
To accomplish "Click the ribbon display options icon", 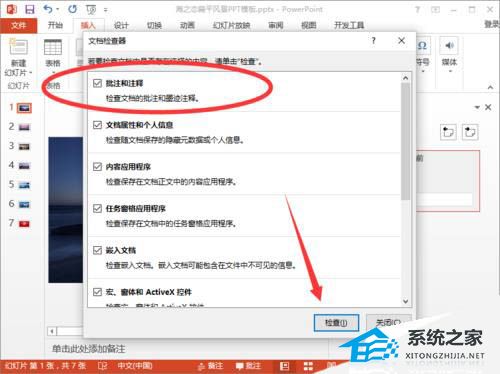I will pyautogui.click(x=435, y=10).
